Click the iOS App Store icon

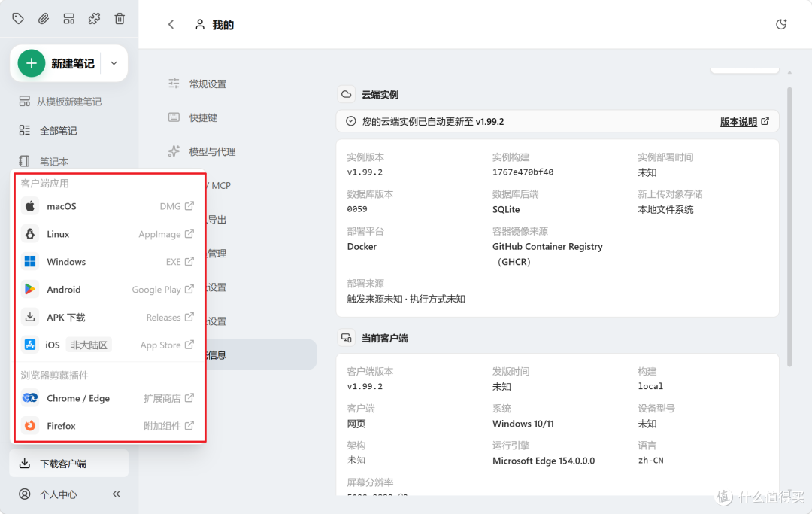click(30, 345)
